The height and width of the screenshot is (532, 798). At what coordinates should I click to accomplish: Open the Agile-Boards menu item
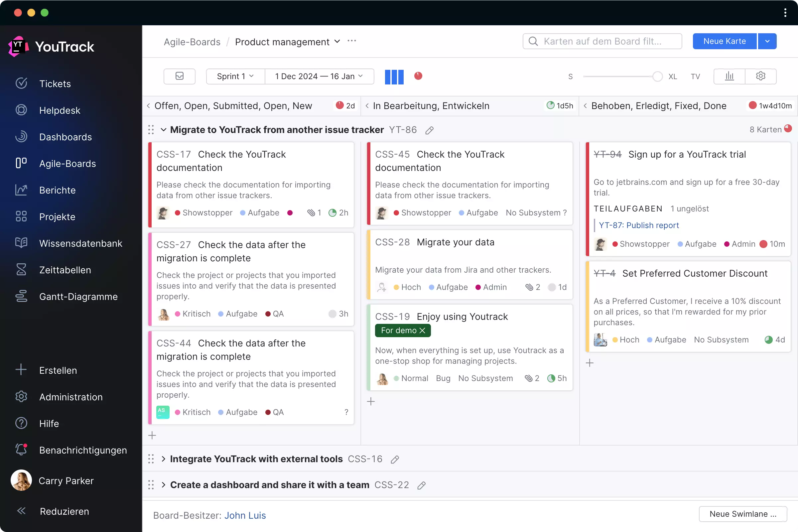coord(68,163)
